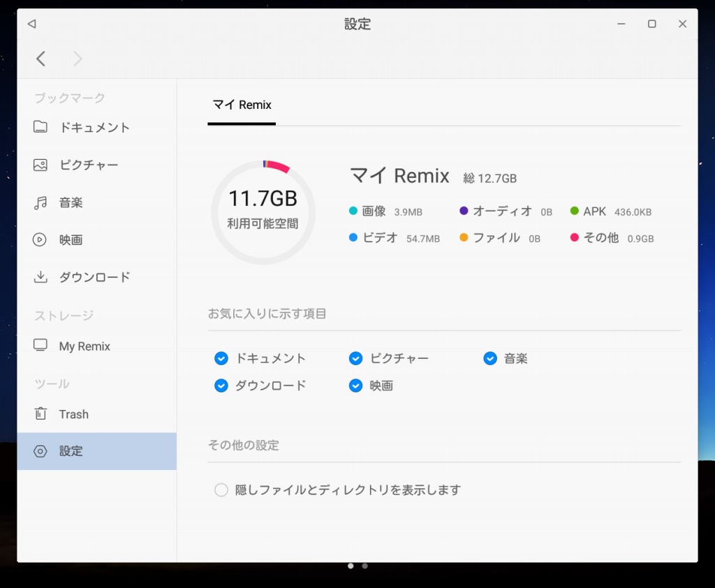The width and height of the screenshot is (715, 588).
Task: Click the ブックマーク sidebar heading
Action: pos(70,98)
